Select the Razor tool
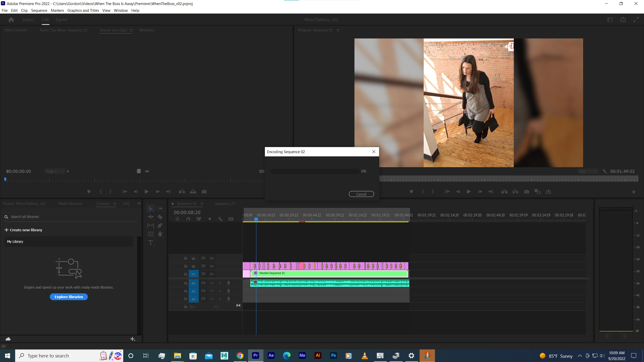Screen dimensions: 644x362 (x=160, y=217)
